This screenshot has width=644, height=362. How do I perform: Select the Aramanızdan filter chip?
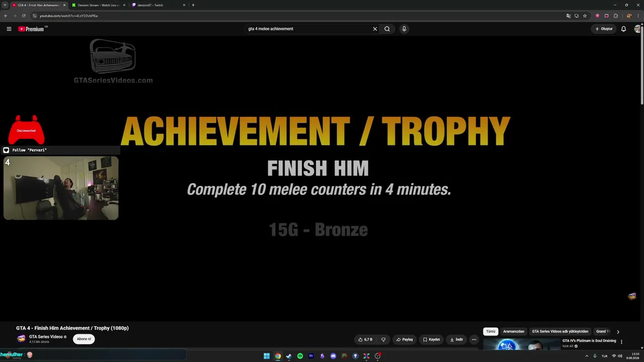(x=514, y=331)
